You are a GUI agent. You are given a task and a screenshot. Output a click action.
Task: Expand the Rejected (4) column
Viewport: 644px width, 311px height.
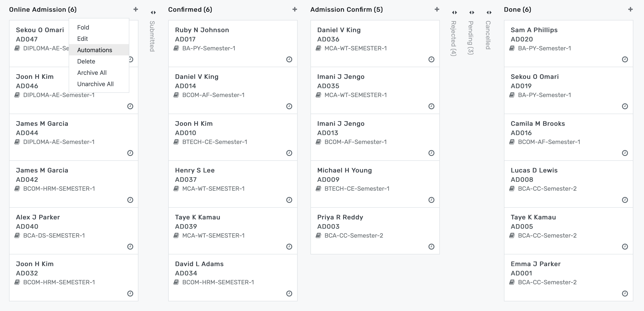coord(455,12)
